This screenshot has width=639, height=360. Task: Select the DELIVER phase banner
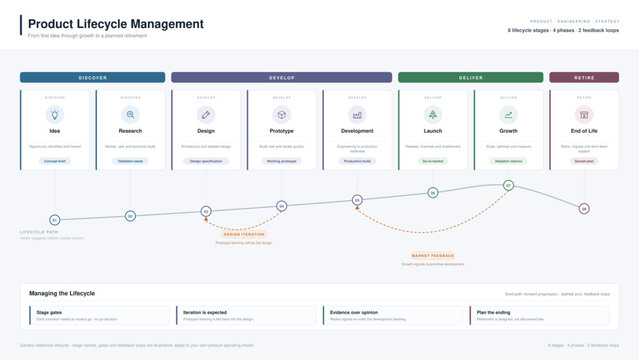(471, 77)
